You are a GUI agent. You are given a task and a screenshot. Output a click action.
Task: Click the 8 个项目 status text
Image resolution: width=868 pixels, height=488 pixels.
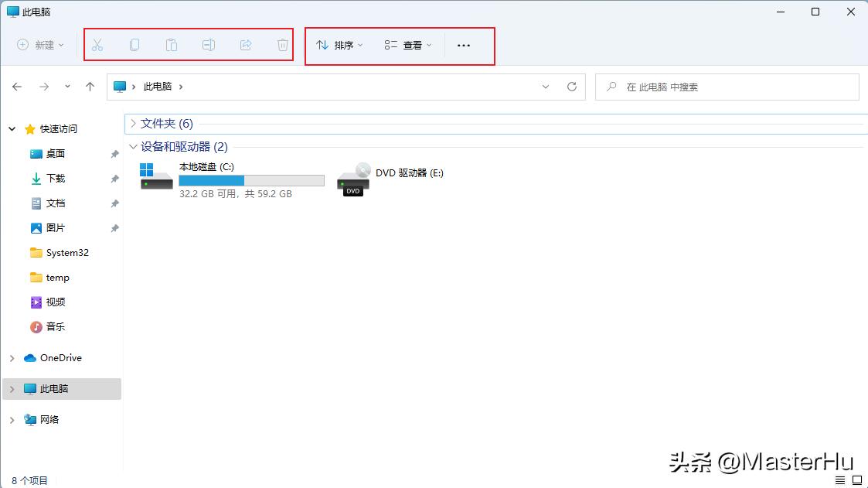pyautogui.click(x=30, y=481)
